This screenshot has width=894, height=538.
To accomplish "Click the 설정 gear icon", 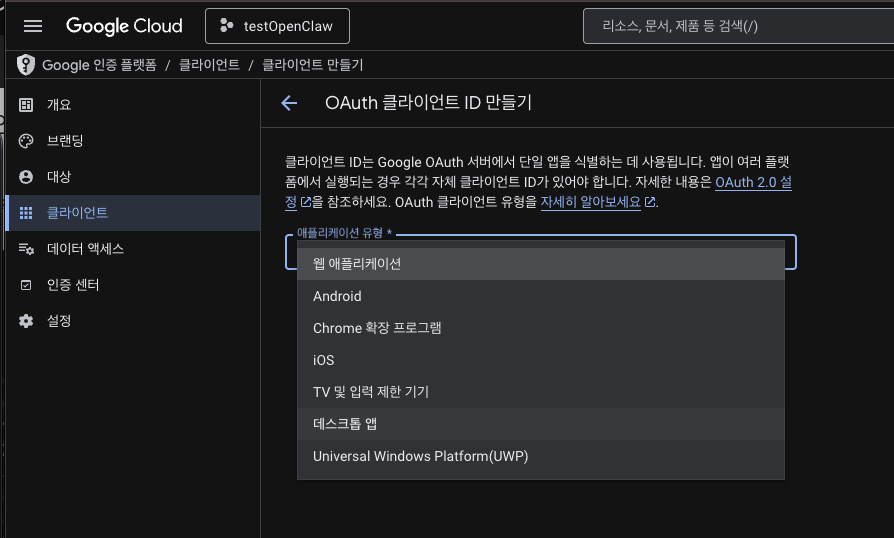I will click(x=26, y=321).
